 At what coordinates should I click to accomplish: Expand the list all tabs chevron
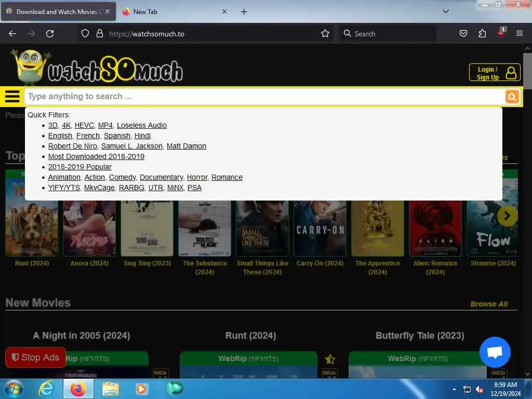click(446, 11)
